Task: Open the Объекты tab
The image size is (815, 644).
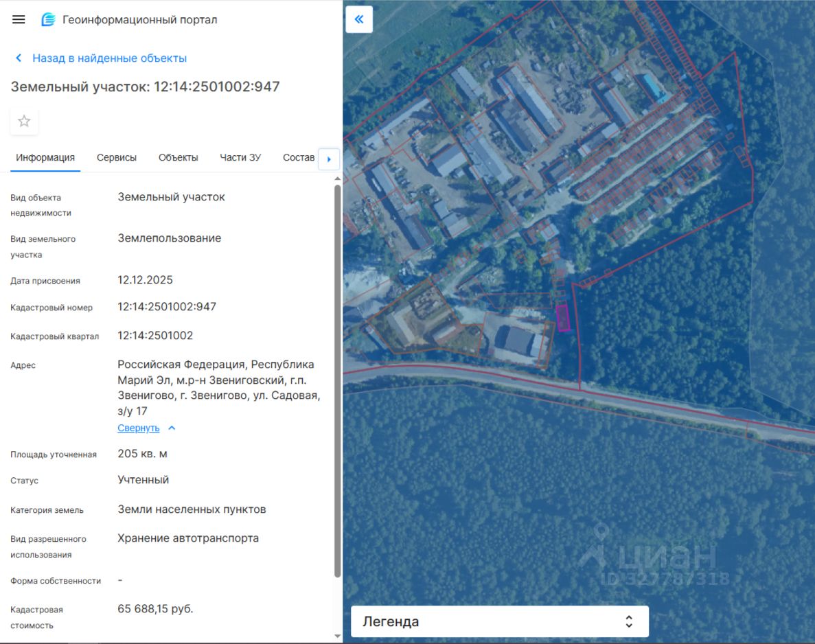Action: tap(179, 157)
